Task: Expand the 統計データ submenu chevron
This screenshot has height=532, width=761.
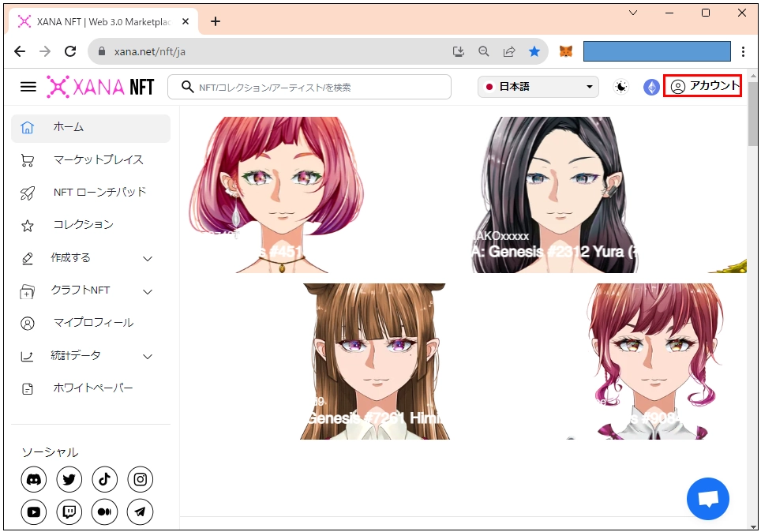Action: pos(148,357)
